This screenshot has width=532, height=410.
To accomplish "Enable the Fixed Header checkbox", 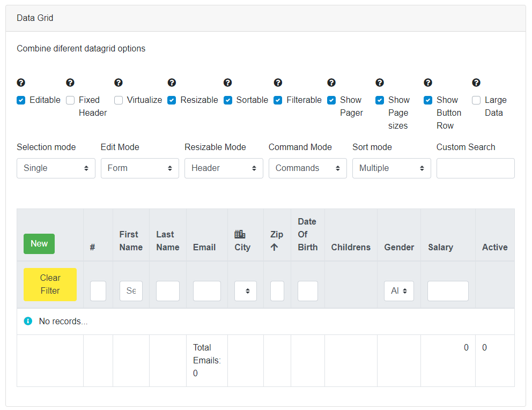I will 70,100.
